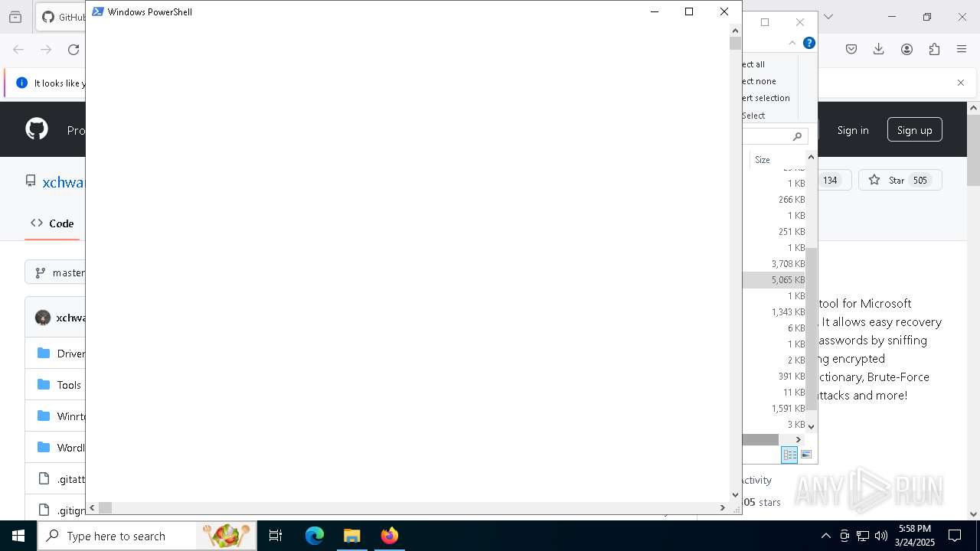Save page to Pocket in Firefox
Screen dimensions: 980x551
coord(851,49)
